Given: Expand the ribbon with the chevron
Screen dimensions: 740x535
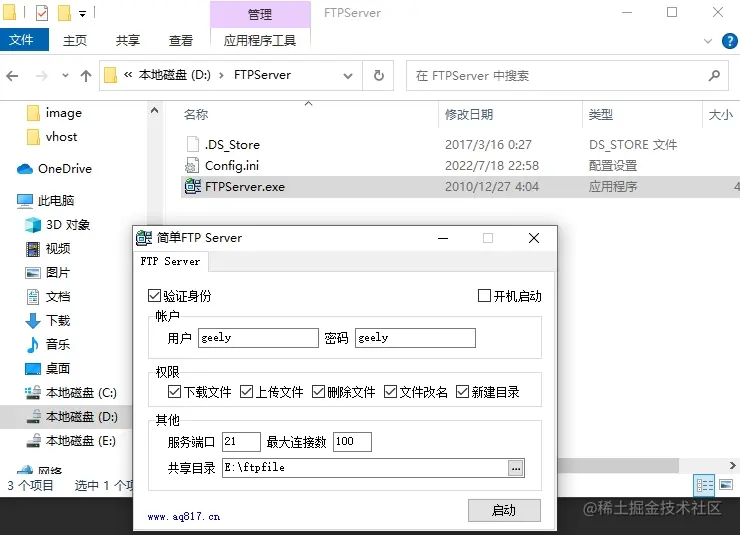Looking at the screenshot, I should (x=707, y=41).
